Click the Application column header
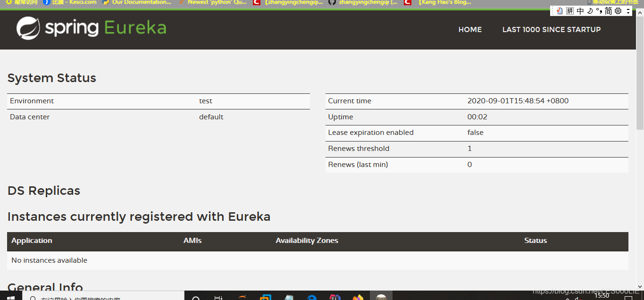Viewport: 644px width, 300px height. 32,241
